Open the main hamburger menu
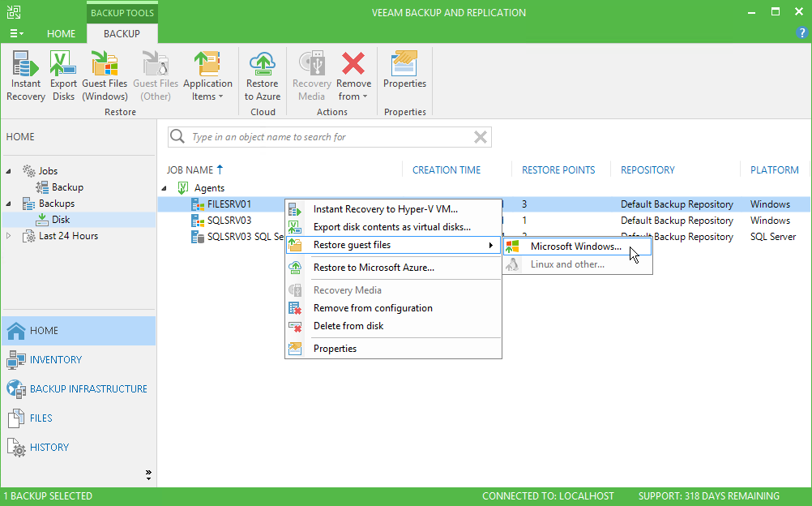Viewport: 812px width, 506px height. (16, 34)
